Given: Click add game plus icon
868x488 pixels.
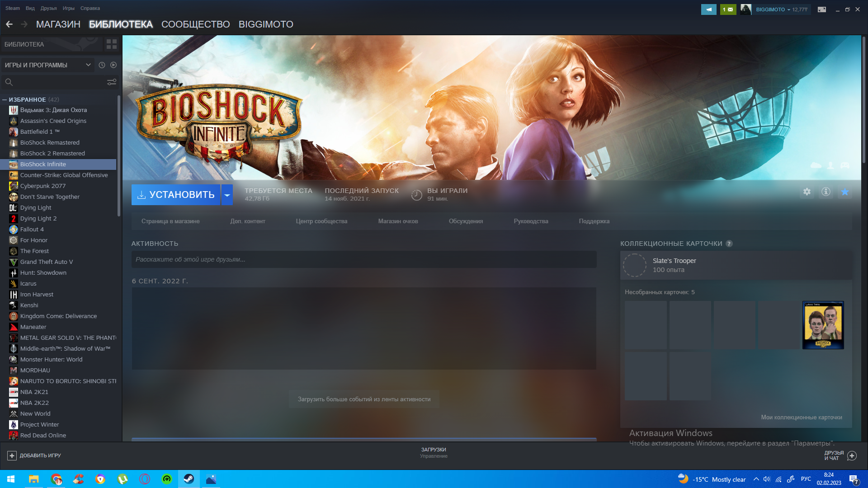Looking at the screenshot, I should click(x=12, y=455).
